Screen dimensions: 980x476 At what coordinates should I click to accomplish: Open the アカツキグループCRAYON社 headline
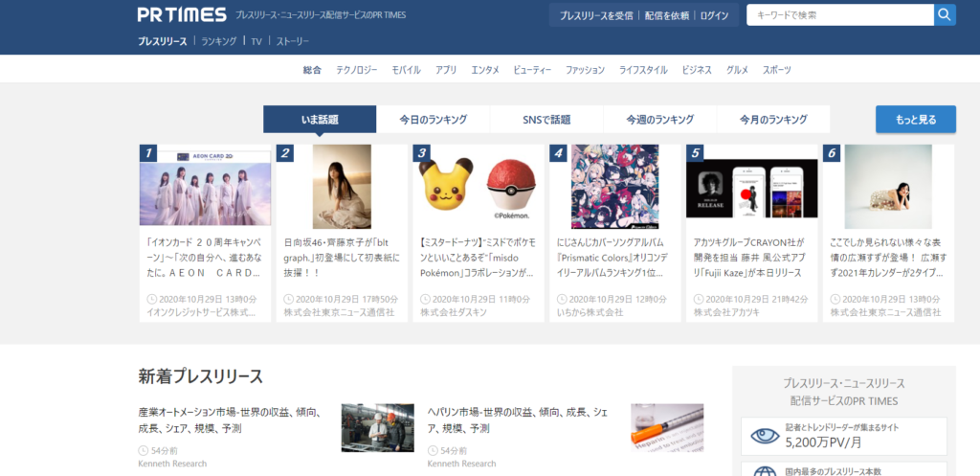(748, 258)
